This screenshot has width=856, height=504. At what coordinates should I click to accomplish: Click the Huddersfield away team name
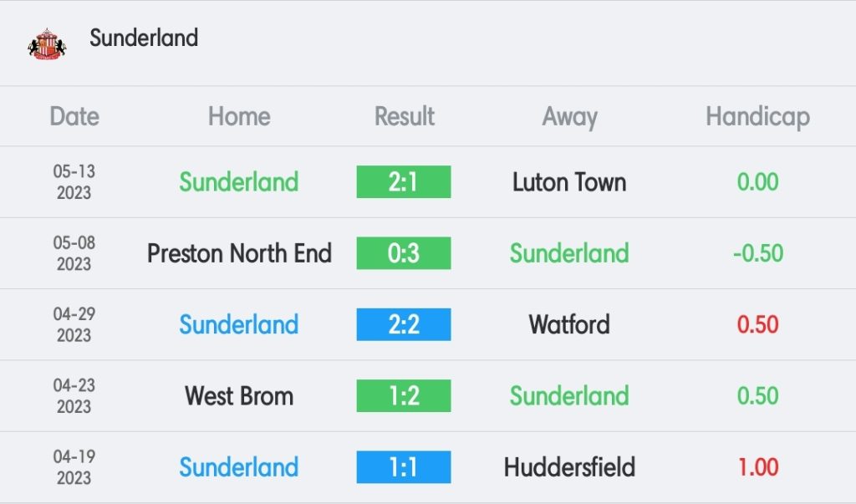pyautogui.click(x=568, y=467)
